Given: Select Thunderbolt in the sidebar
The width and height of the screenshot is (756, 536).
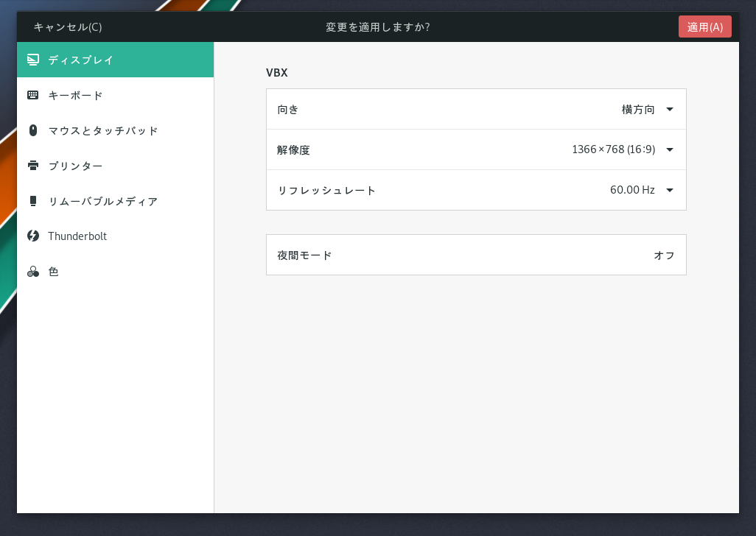Looking at the screenshot, I should click(115, 236).
